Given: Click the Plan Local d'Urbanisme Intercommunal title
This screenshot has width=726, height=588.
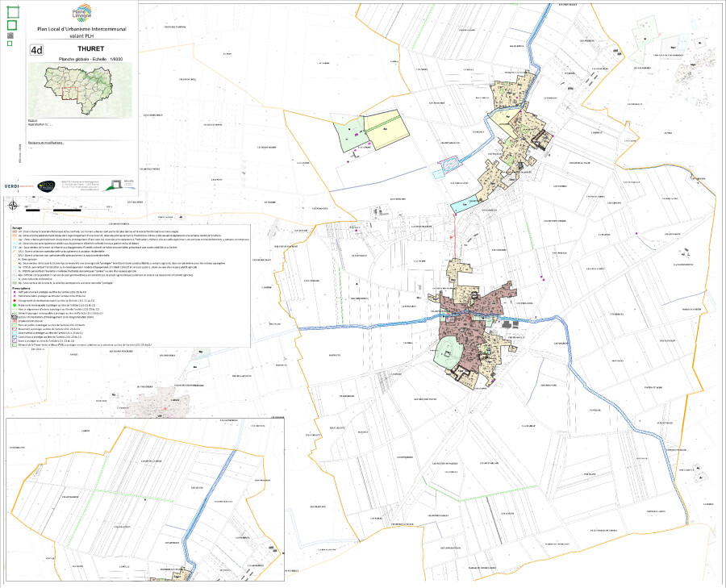Looking at the screenshot, I should click(82, 28).
